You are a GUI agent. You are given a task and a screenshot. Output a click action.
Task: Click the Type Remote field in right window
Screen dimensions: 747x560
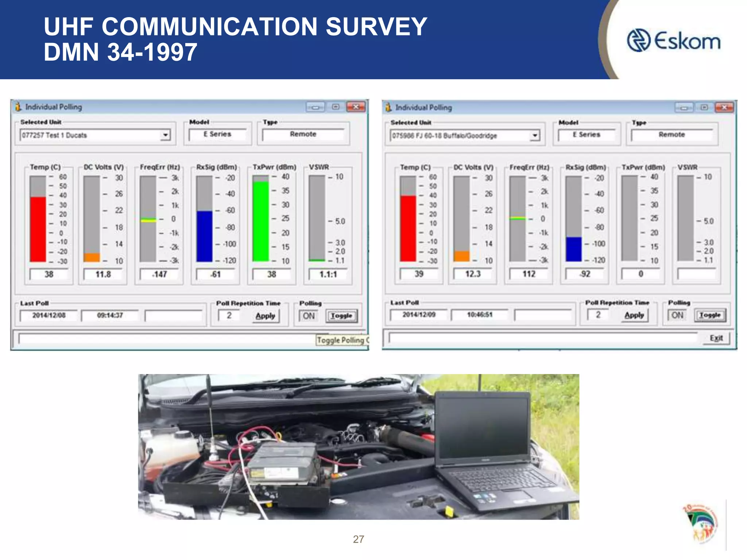pos(671,135)
